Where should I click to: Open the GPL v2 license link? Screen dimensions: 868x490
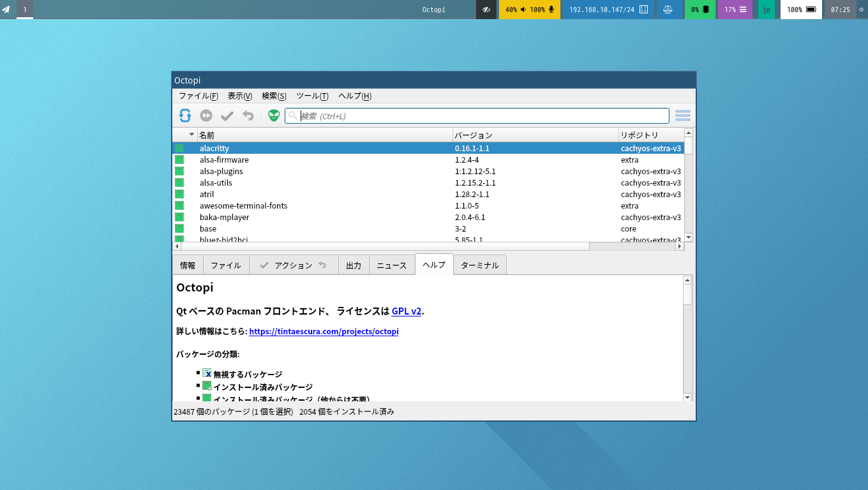(407, 311)
